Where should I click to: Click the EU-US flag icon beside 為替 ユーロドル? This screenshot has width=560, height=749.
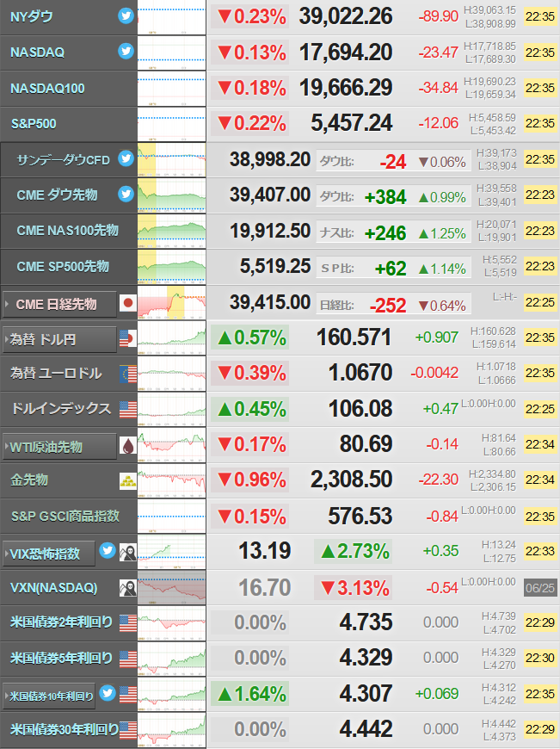tap(128, 374)
